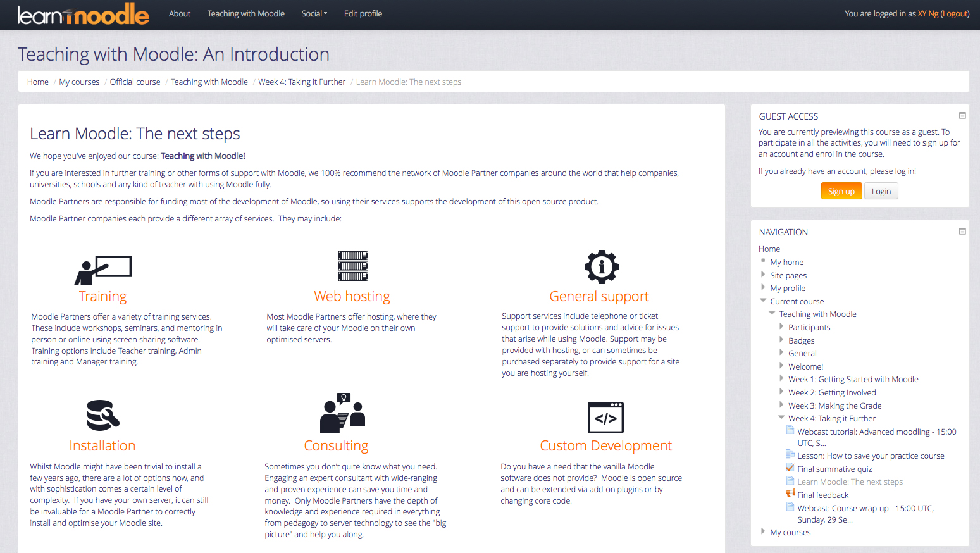The width and height of the screenshot is (980, 553).
Task: Click the Training presenter icon
Action: (102, 270)
